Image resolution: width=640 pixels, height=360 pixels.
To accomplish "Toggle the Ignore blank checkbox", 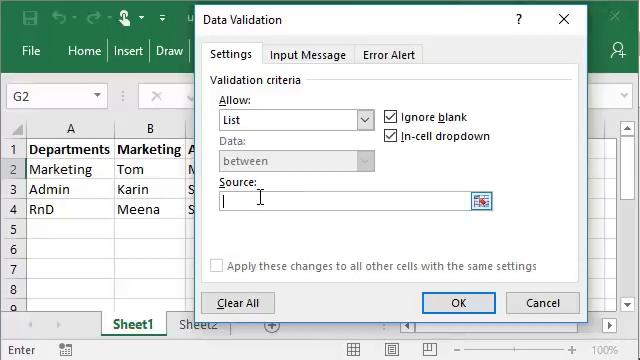I will [391, 117].
